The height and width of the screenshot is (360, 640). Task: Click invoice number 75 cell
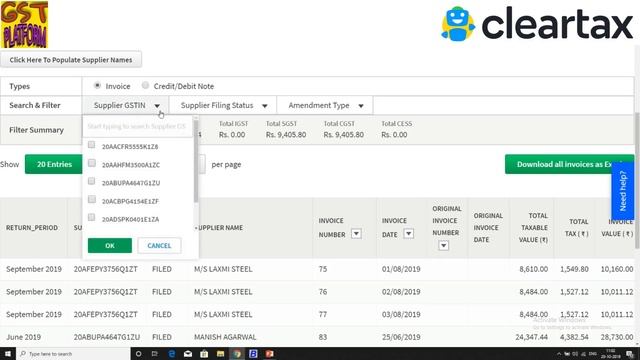(x=323, y=269)
